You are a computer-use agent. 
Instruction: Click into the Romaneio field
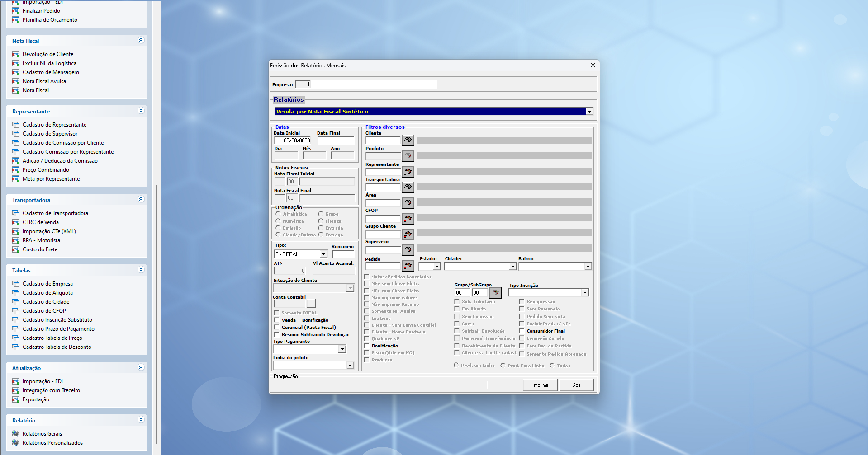(343, 254)
